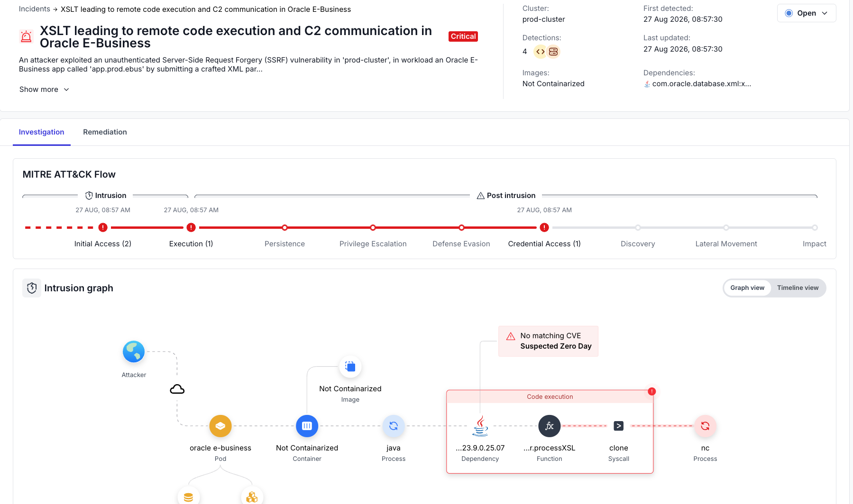The image size is (853, 504).
Task: Click the Lateral Movement stage label
Action: click(726, 244)
